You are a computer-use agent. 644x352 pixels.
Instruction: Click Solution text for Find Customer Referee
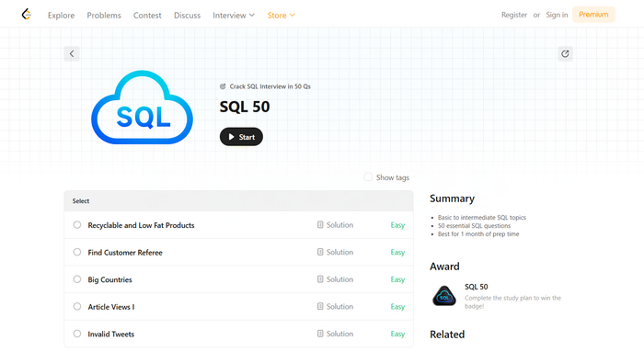pyautogui.click(x=339, y=252)
